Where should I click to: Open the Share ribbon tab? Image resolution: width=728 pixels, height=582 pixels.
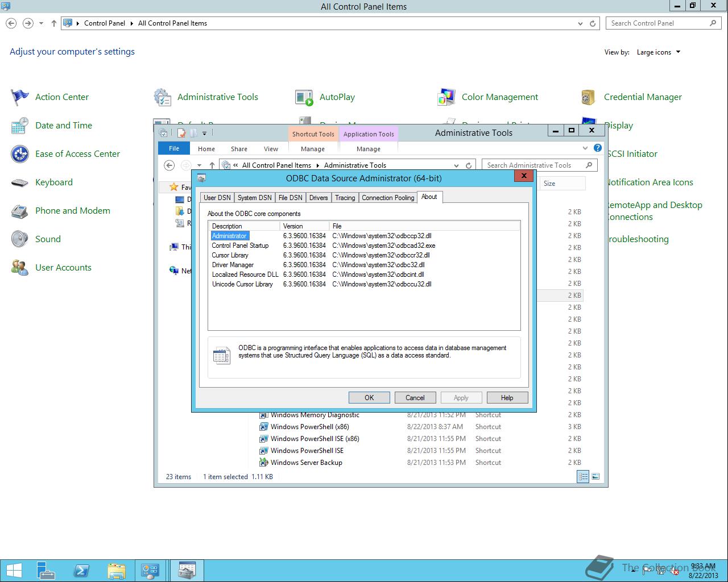(x=239, y=149)
